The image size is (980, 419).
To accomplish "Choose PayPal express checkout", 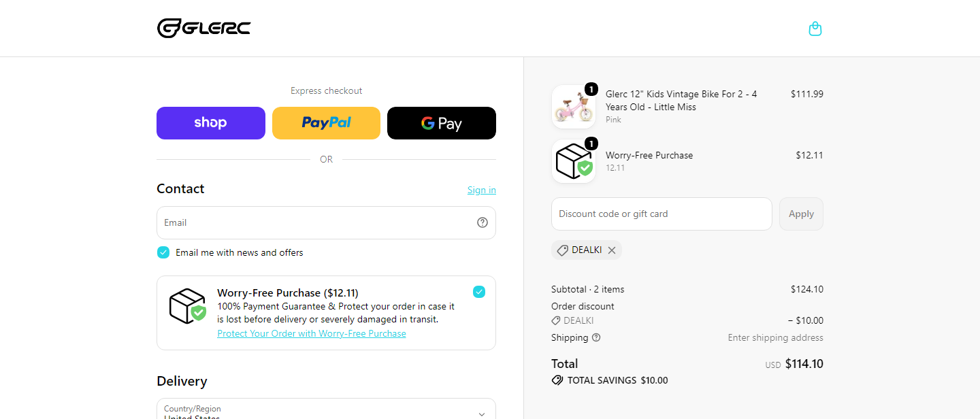I will (326, 123).
